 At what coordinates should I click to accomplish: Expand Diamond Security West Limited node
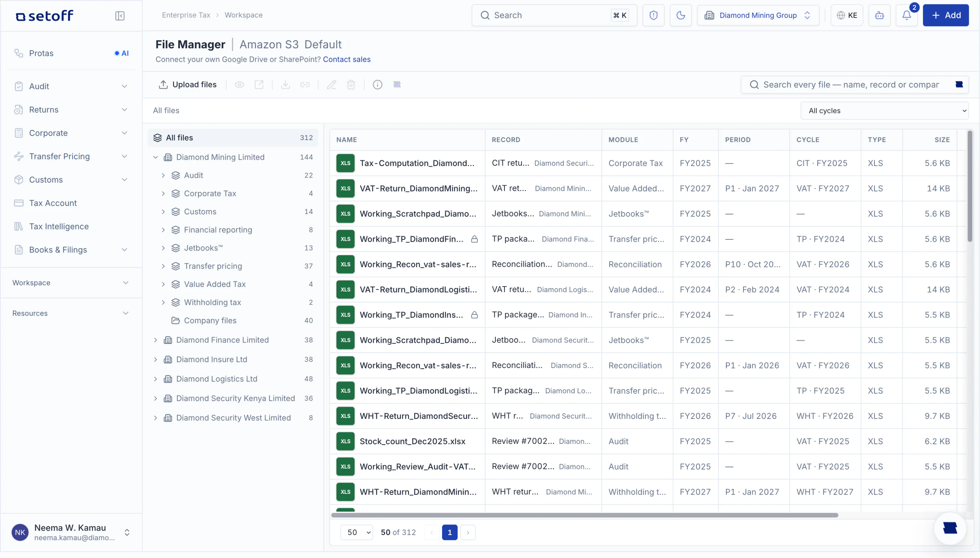[156, 418]
